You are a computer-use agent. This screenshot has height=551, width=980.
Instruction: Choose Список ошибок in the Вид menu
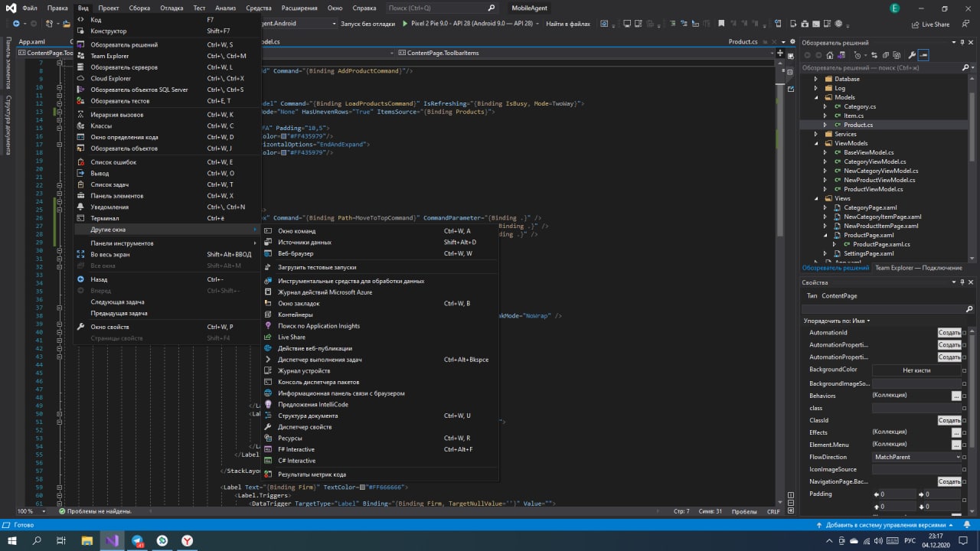(x=167, y=162)
